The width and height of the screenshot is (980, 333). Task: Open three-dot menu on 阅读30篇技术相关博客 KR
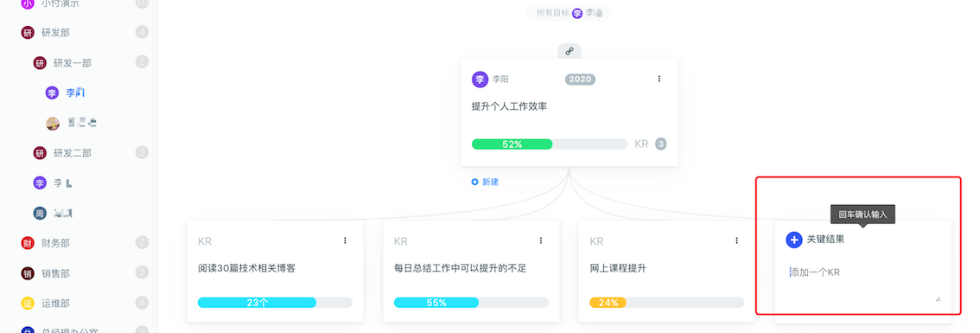[344, 240]
